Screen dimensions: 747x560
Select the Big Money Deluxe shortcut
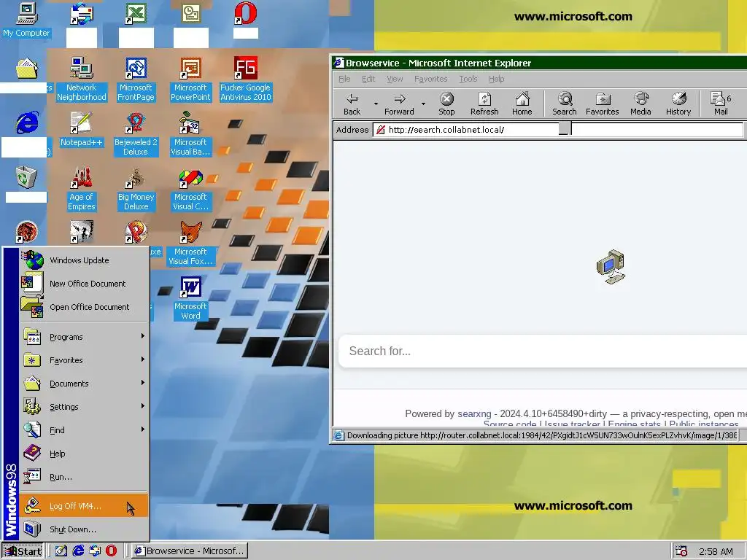click(x=136, y=189)
